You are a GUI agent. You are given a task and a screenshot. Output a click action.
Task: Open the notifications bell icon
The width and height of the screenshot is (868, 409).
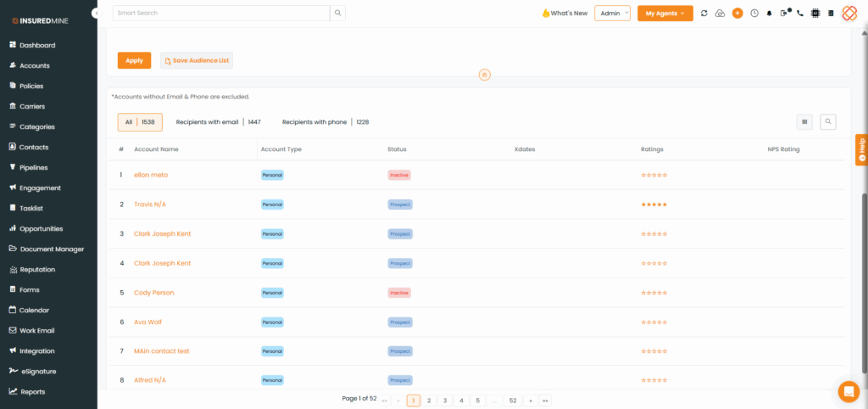[x=770, y=14]
